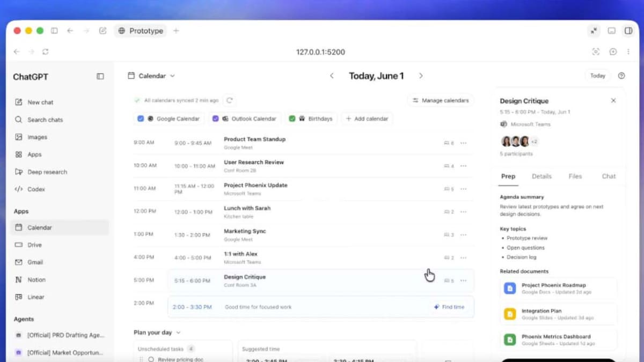
Task: Go to the next day
Action: (421, 76)
